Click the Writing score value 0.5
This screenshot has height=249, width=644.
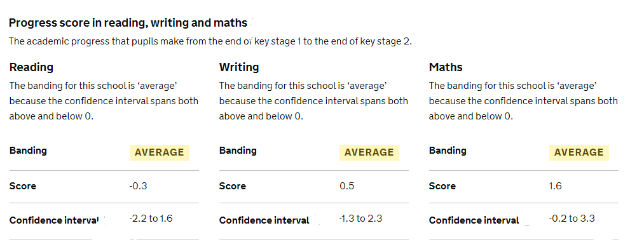(346, 186)
